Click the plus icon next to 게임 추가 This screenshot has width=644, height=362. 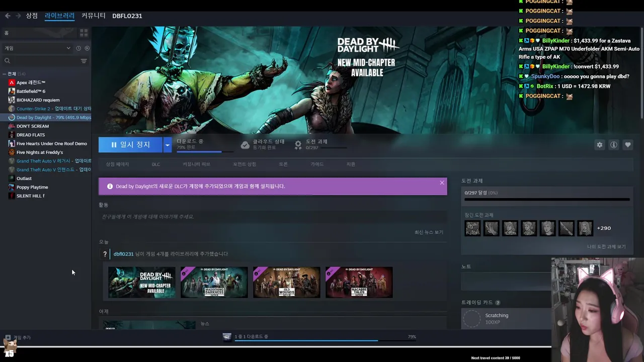pyautogui.click(x=8, y=337)
